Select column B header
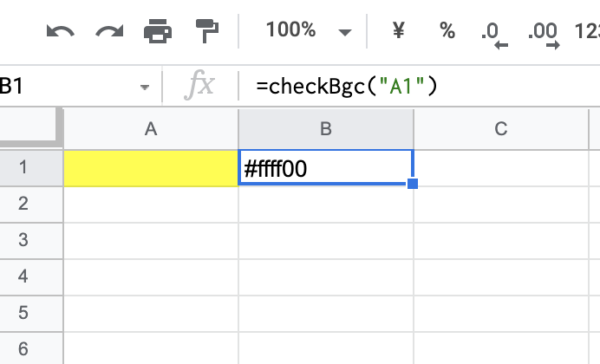This screenshot has height=364, width=600. (326, 129)
